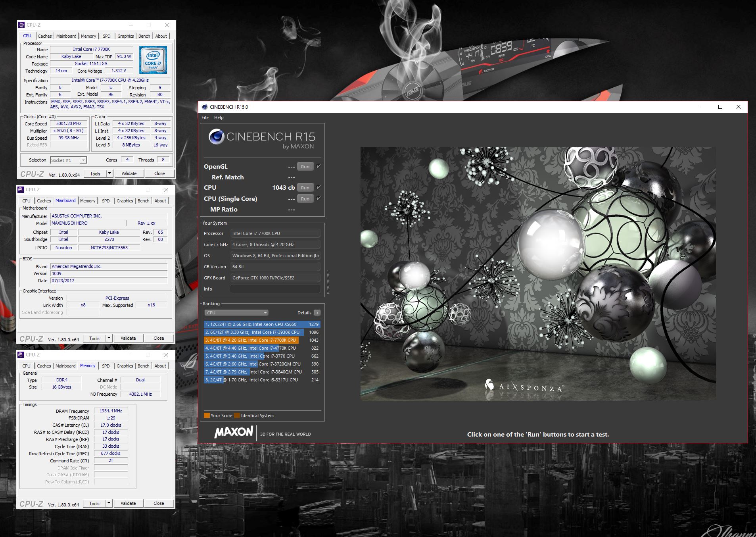Click the Your Score orange swatch legend
756x537 pixels.
(207, 416)
